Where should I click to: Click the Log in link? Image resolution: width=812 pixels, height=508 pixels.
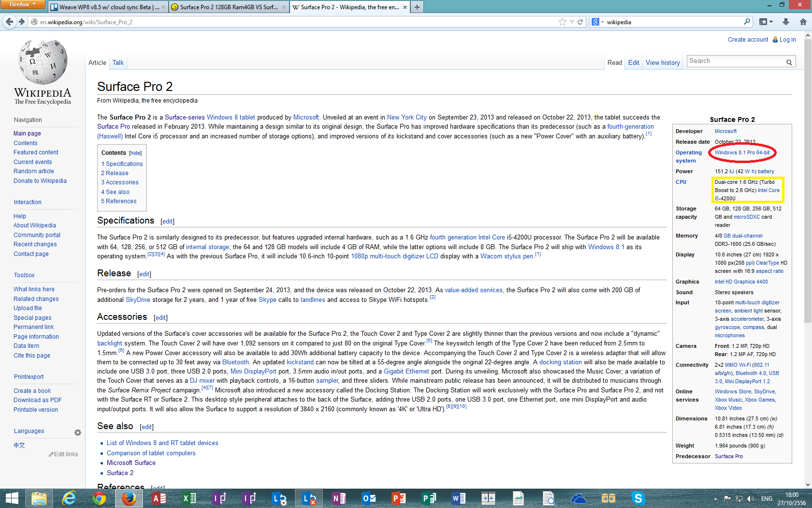pos(787,40)
